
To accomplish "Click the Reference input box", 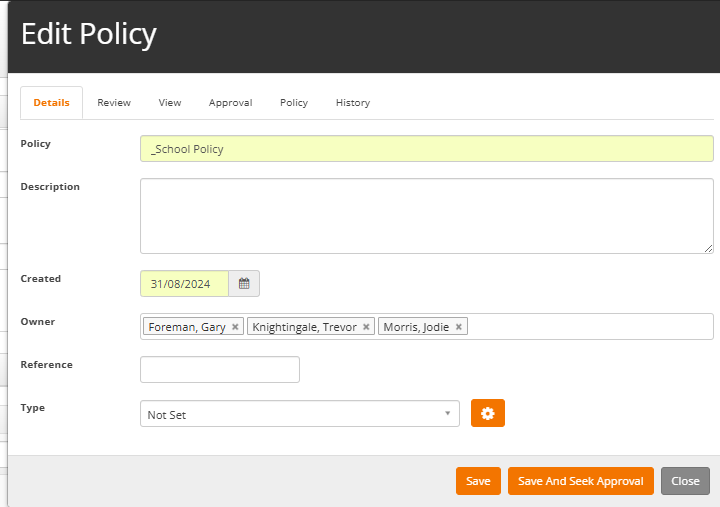I will 220,369.
